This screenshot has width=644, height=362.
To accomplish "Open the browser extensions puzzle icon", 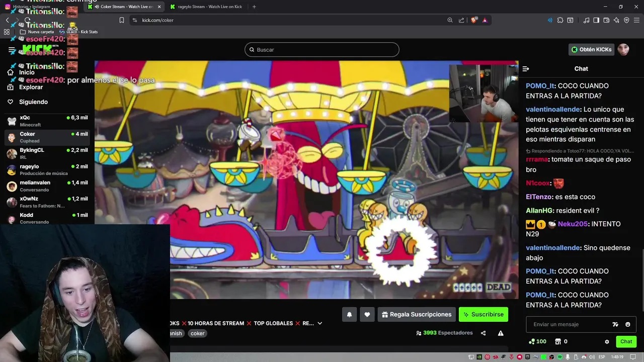I will pyautogui.click(x=560, y=20).
